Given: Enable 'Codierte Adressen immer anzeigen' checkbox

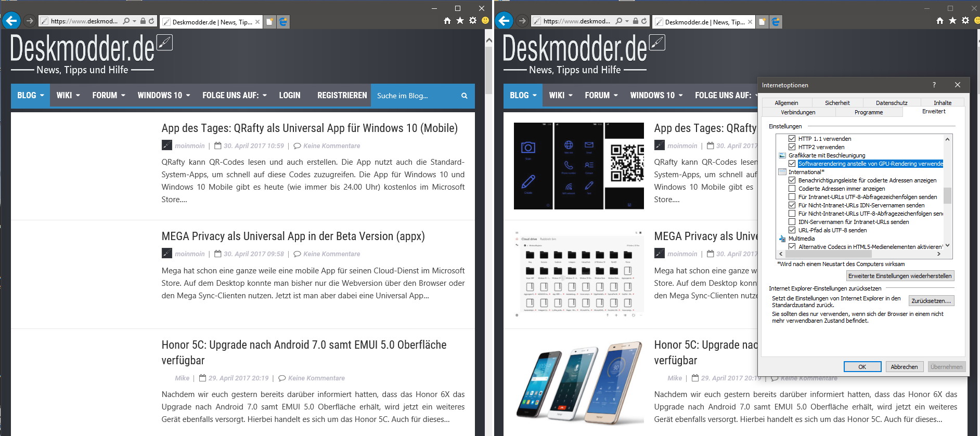Looking at the screenshot, I should click(792, 189).
